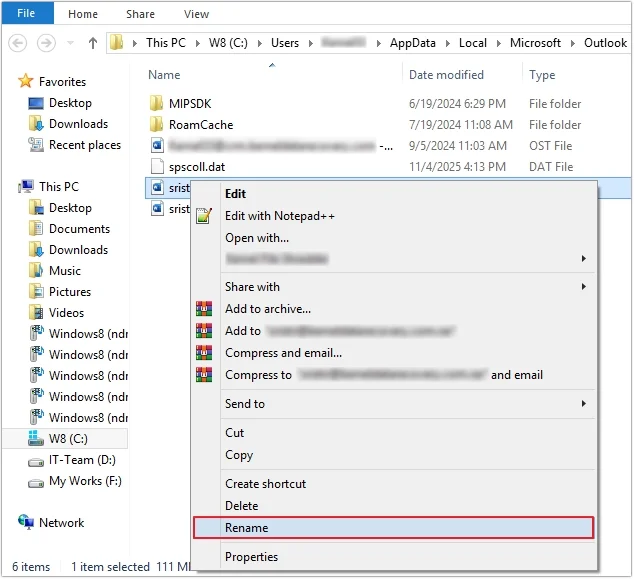Image resolution: width=634 pixels, height=579 pixels.
Task: Click the RoamCache folder icon
Action: (156, 125)
